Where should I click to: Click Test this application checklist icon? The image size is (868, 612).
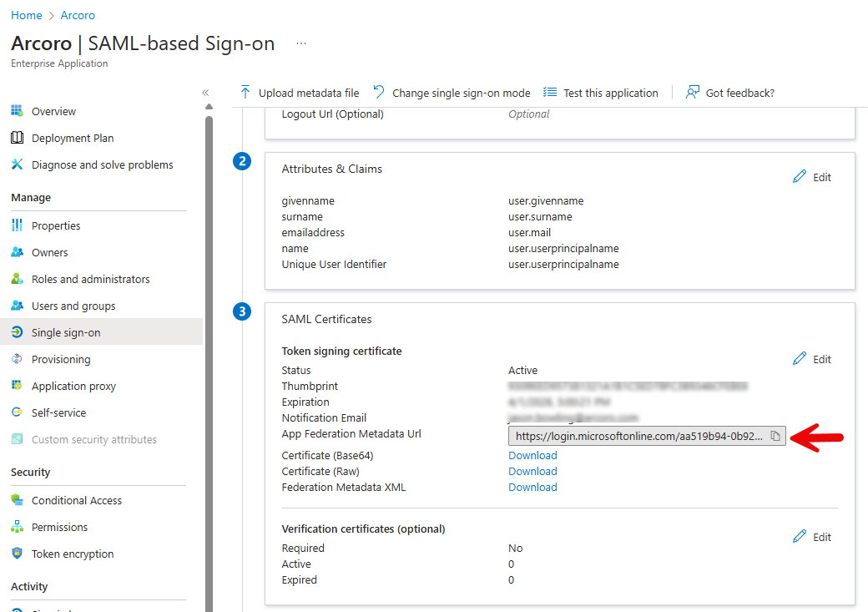[550, 92]
